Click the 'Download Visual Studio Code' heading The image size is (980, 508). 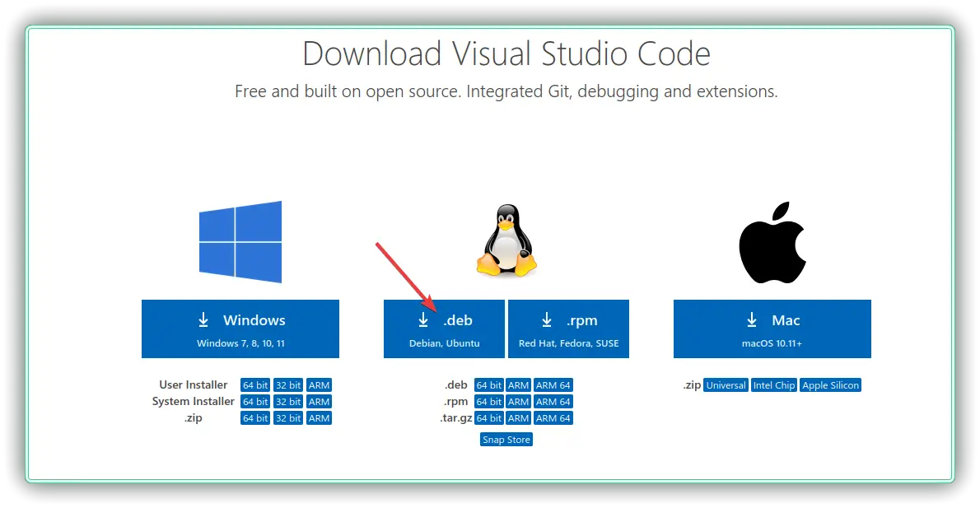tap(506, 54)
